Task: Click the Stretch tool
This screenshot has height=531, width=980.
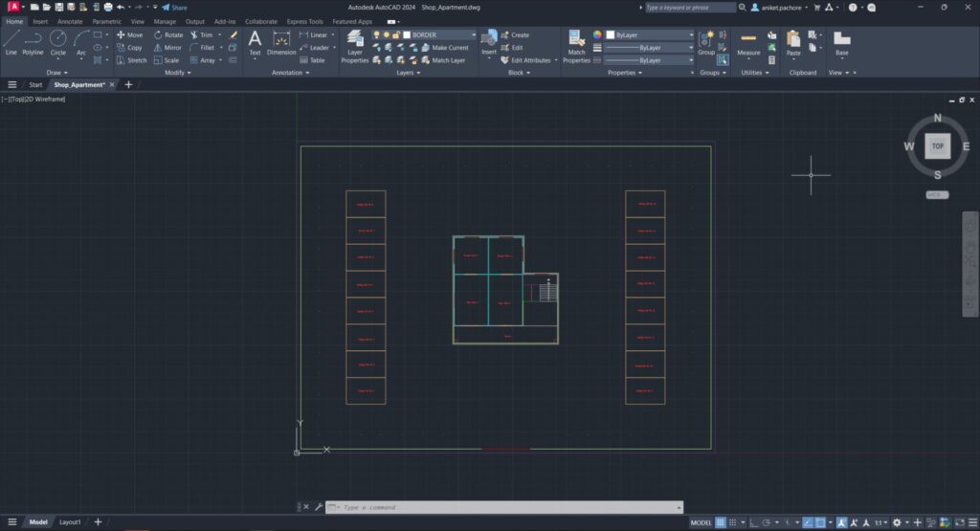Action: [131, 60]
